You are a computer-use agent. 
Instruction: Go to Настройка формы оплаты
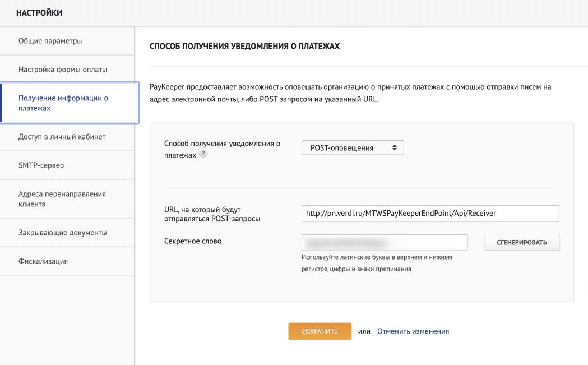pyautogui.click(x=63, y=70)
